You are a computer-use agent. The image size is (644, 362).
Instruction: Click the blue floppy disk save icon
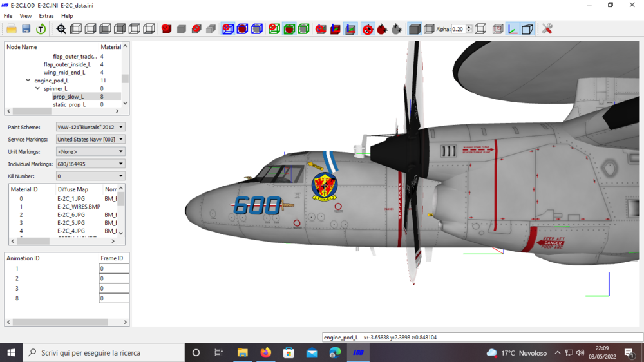pyautogui.click(x=26, y=29)
